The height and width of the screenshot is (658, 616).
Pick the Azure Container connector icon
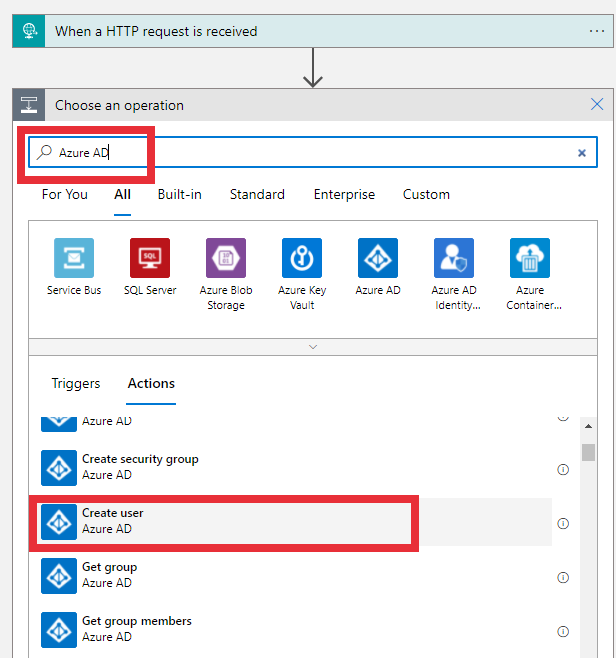pyautogui.click(x=530, y=258)
